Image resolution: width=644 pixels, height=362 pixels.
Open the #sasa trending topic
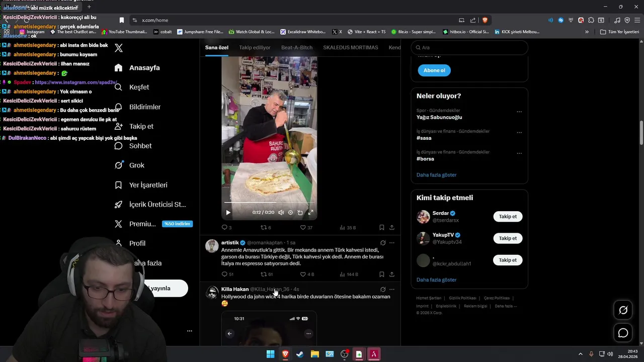[x=424, y=138]
